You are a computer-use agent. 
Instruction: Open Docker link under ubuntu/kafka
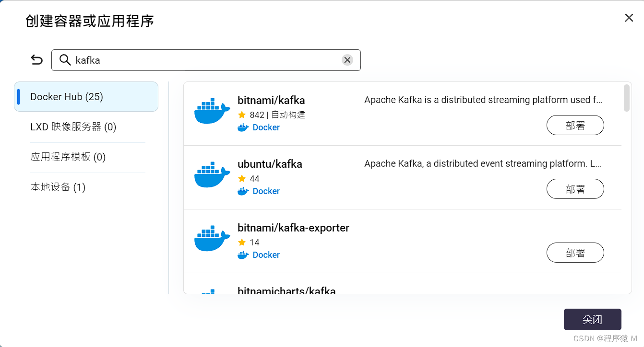click(x=266, y=191)
